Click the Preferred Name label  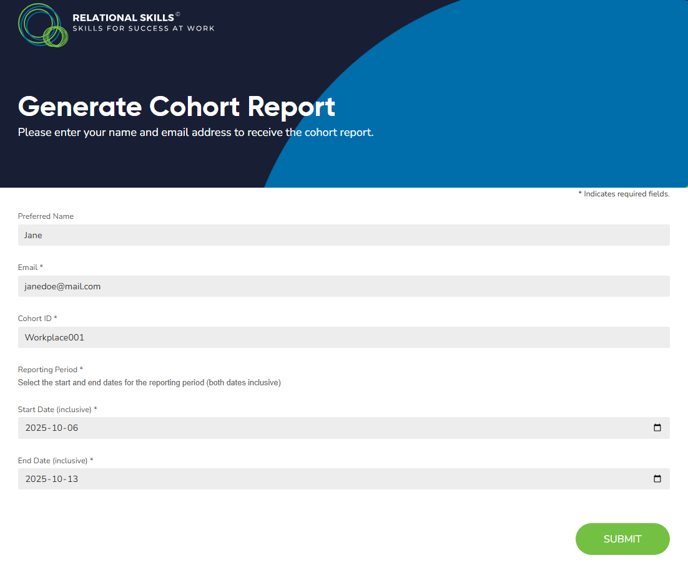pyautogui.click(x=46, y=216)
